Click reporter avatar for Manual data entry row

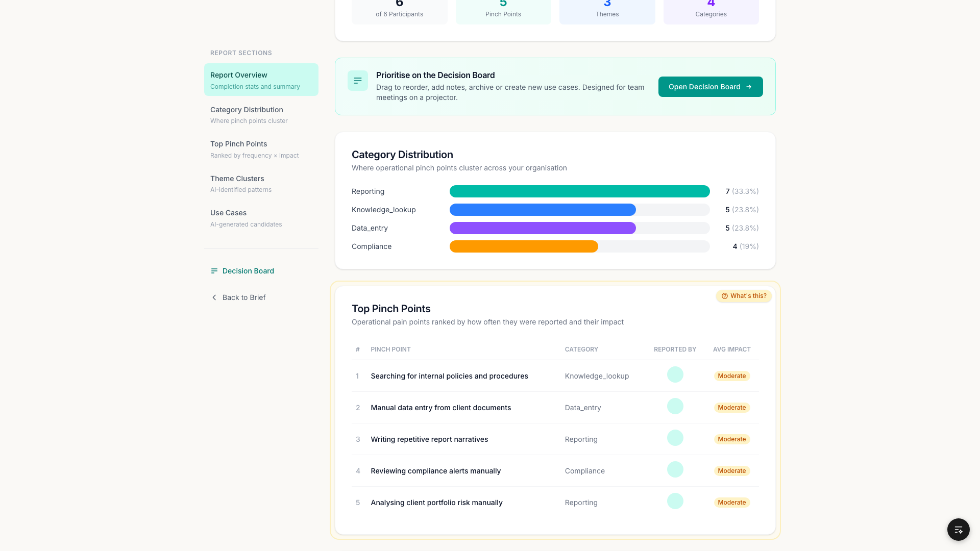[x=675, y=406]
